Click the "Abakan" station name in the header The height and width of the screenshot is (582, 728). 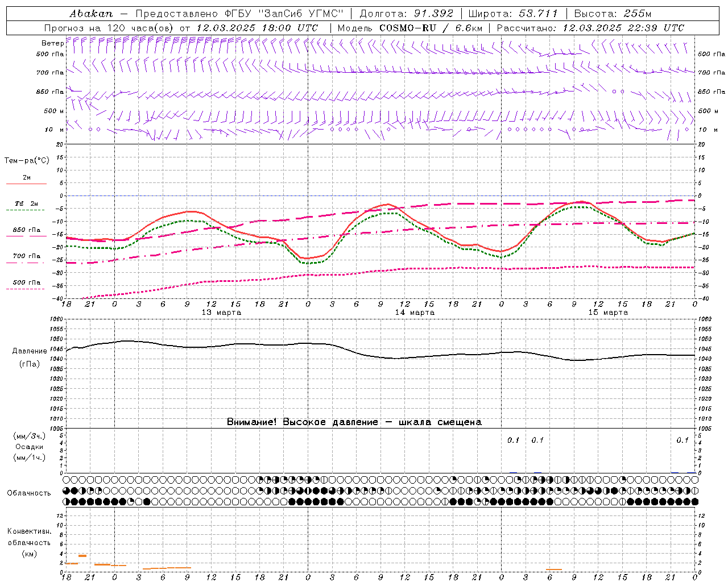(91, 14)
